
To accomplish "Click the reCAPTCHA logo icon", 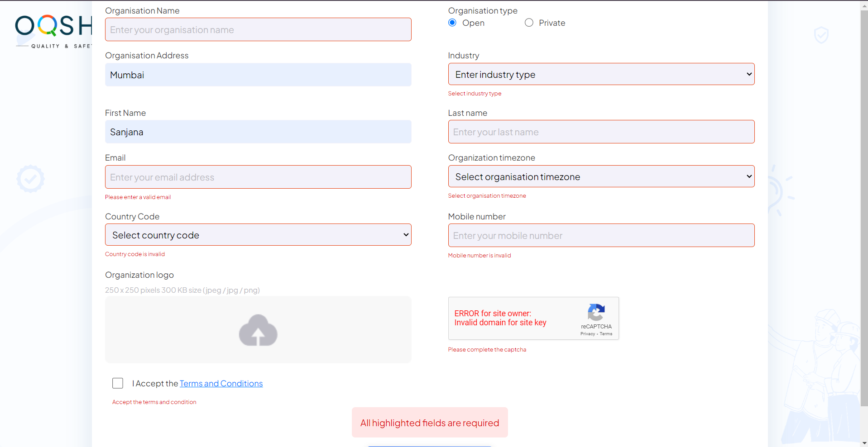I will point(596,312).
